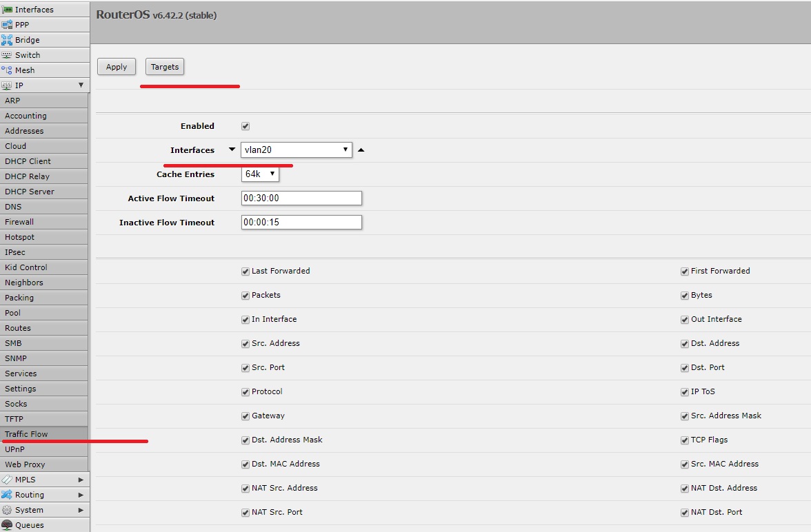Open the vlan20 Interfaces dropdown
811x532 pixels.
296,150
